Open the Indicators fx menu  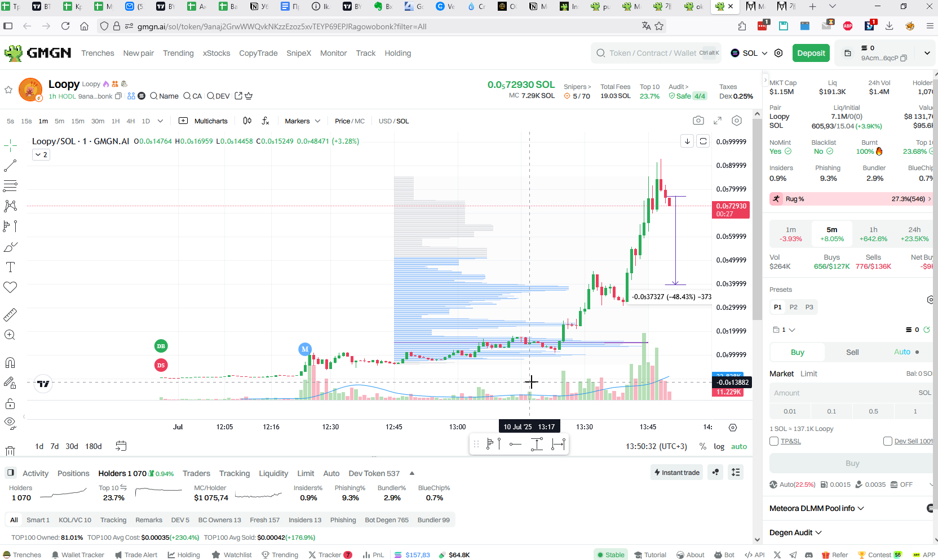pyautogui.click(x=266, y=121)
